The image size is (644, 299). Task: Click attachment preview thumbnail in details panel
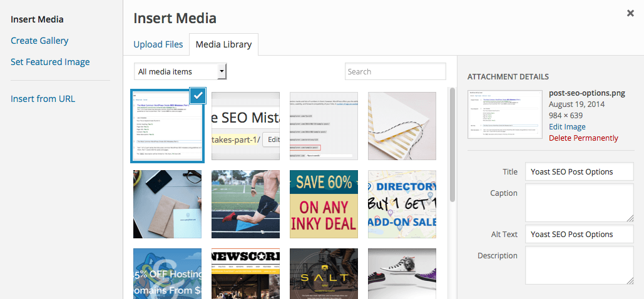pyautogui.click(x=505, y=114)
